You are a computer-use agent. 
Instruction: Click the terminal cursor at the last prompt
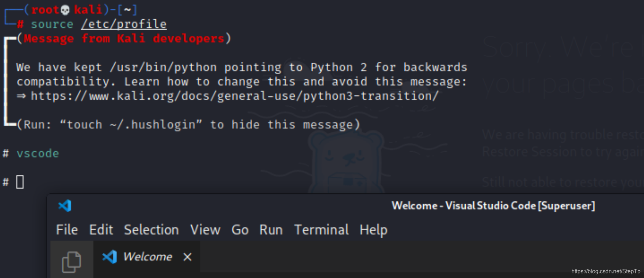20,182
